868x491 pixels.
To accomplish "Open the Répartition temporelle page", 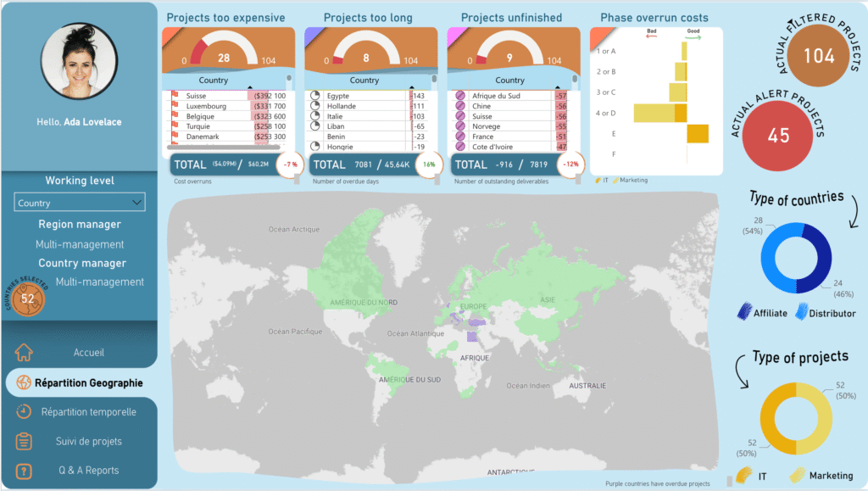I will point(88,412).
